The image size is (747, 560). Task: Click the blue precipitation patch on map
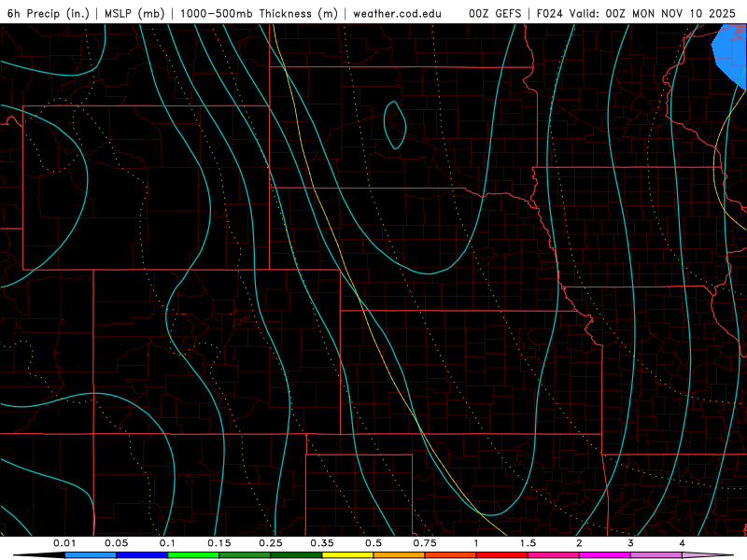(731, 53)
